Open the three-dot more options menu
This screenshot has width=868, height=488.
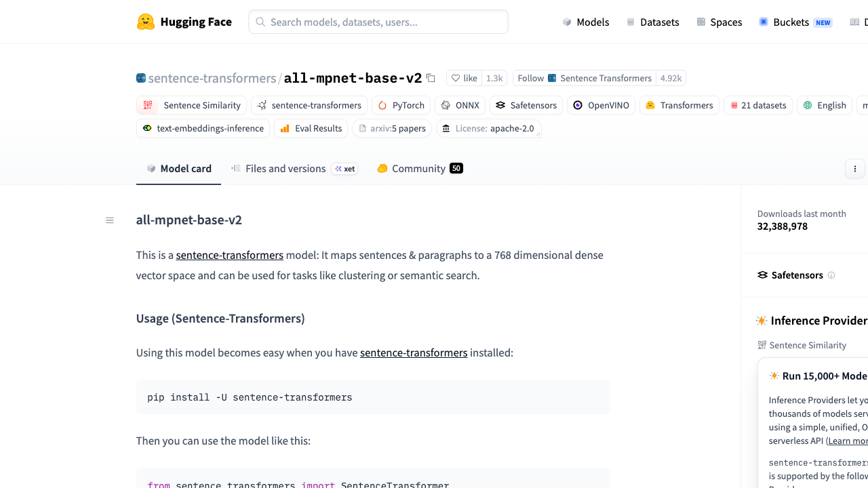pyautogui.click(x=855, y=169)
